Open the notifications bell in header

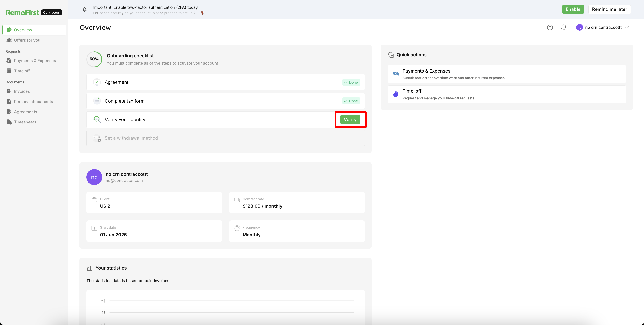click(563, 27)
